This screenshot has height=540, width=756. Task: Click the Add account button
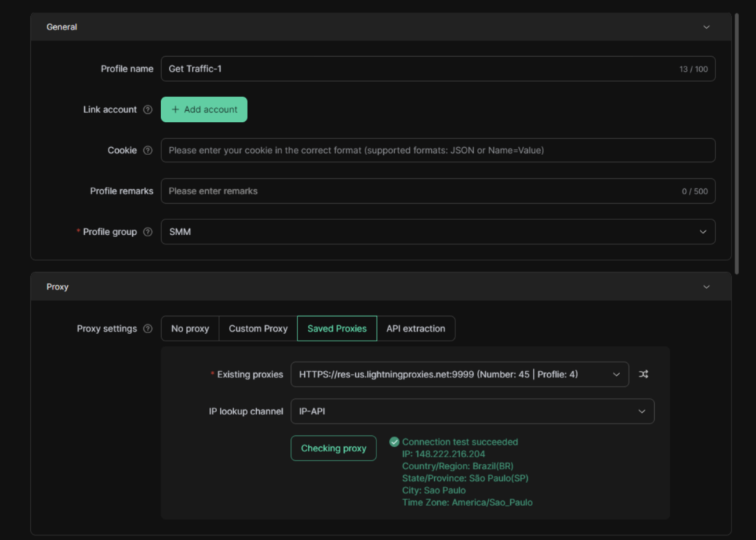[204, 109]
